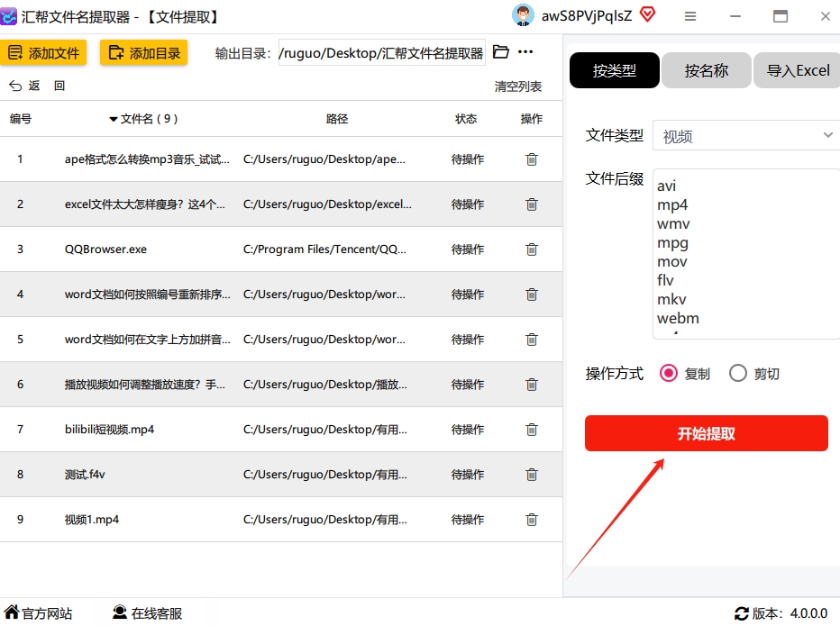
Task: Select the 剪切 cut radio option
Action: pos(737,373)
